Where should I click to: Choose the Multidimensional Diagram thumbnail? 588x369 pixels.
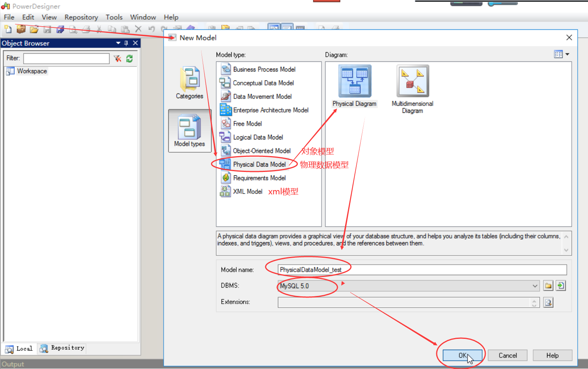pyautogui.click(x=412, y=89)
